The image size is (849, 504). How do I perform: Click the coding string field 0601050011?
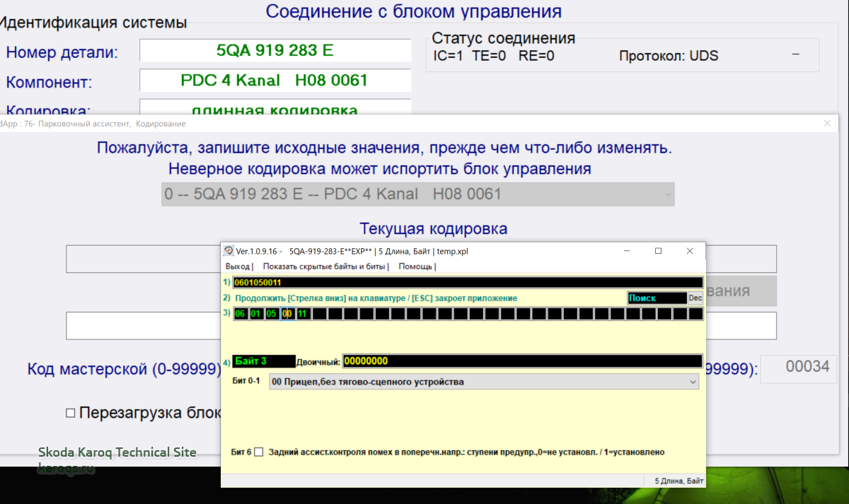467,283
